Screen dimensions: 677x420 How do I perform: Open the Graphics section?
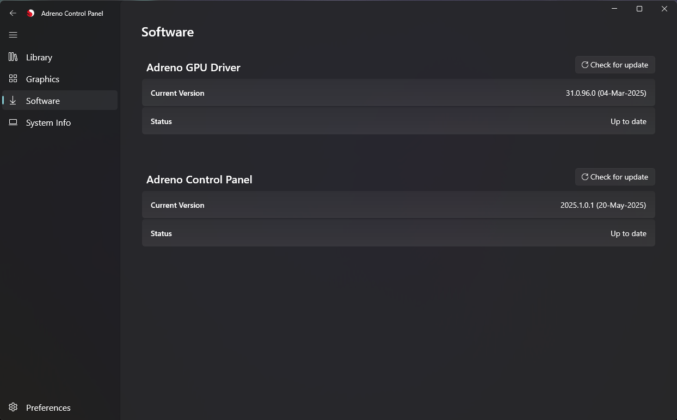coord(42,79)
